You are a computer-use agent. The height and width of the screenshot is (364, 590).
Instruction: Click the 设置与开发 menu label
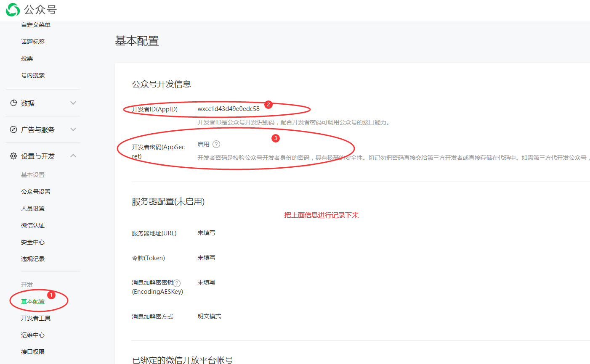[x=38, y=156]
